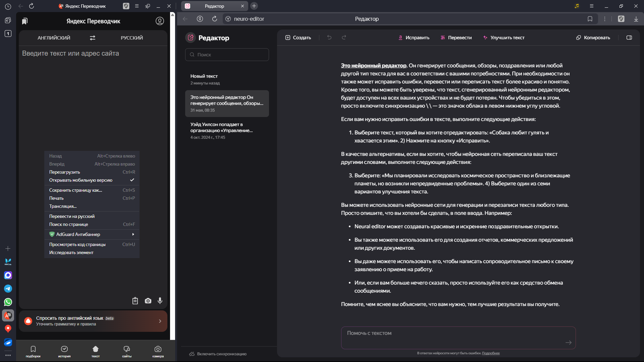The height and width of the screenshot is (362, 644).
Task: Swap English and Russian languages
Action: click(93, 38)
